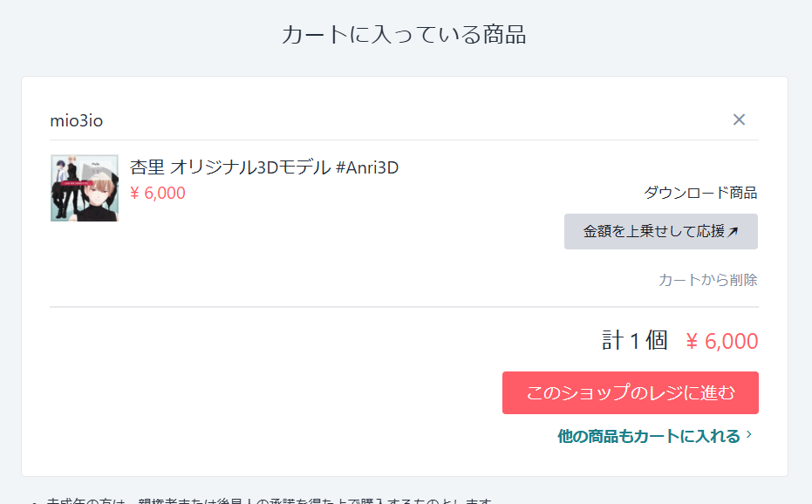Click the 未成年の方は notice text at bottom
Screen dimensions: 812x504
click(269, 501)
